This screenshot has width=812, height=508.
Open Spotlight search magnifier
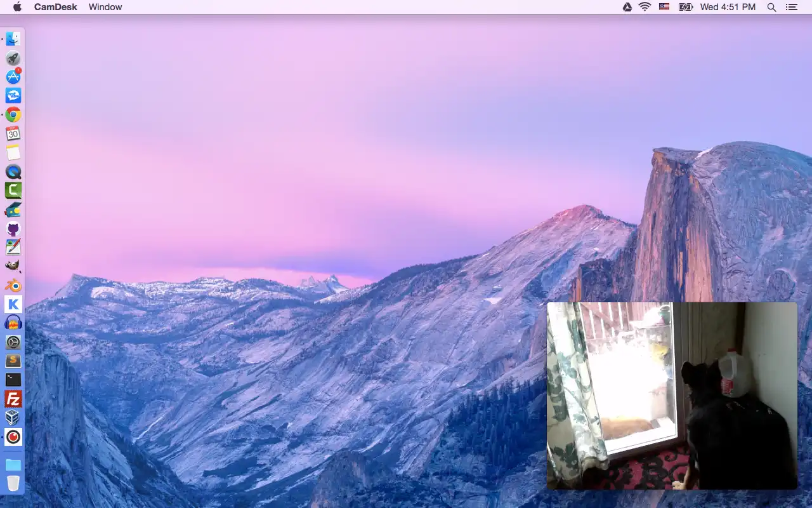(x=772, y=7)
